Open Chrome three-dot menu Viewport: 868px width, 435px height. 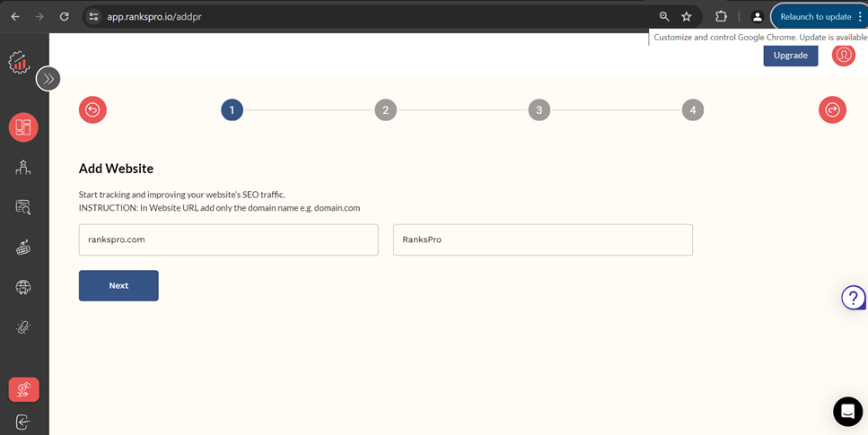pyautogui.click(x=860, y=17)
